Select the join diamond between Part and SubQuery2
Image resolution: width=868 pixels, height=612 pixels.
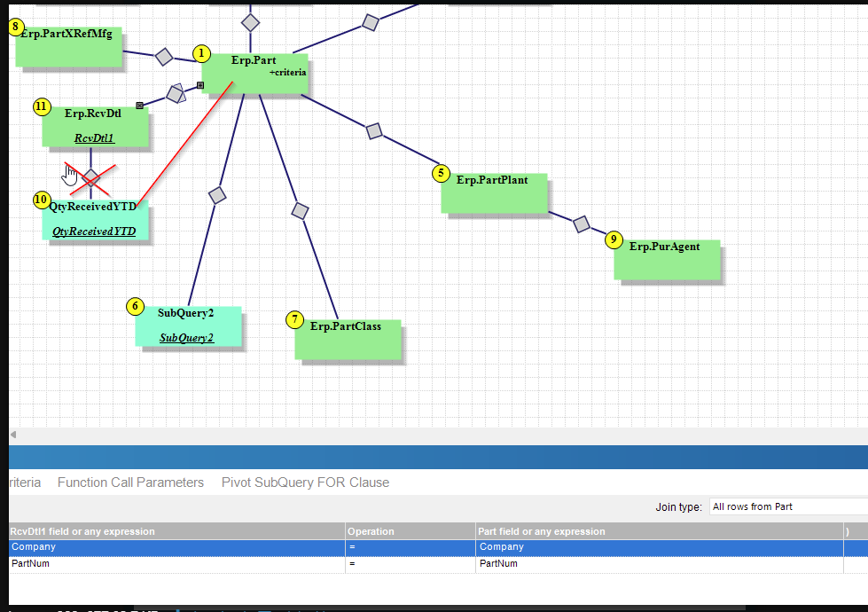tap(217, 195)
